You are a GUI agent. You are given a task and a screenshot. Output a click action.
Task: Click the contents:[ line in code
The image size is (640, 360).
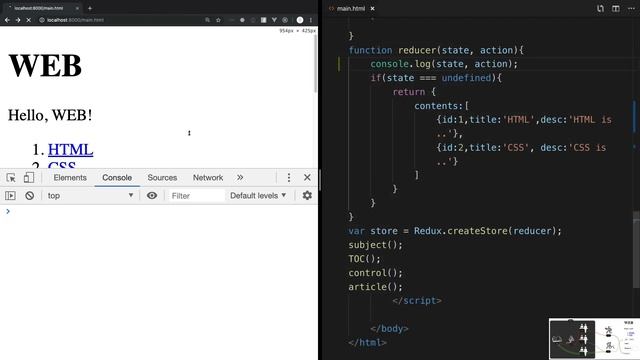442,106
